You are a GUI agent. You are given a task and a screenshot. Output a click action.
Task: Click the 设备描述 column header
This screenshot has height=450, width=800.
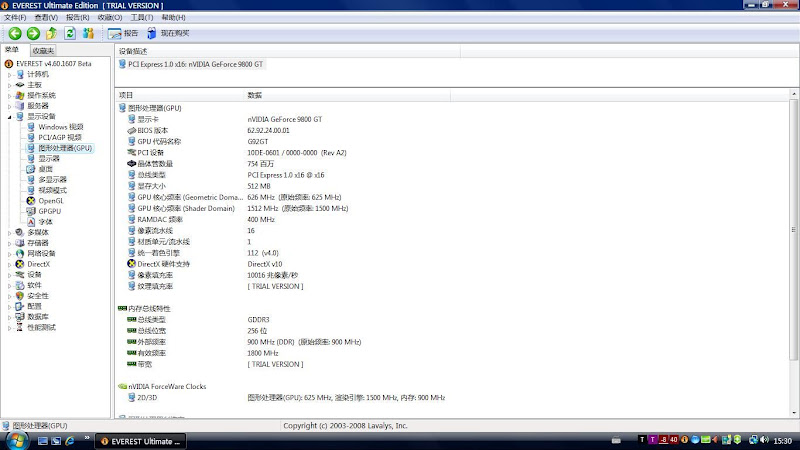point(288,51)
